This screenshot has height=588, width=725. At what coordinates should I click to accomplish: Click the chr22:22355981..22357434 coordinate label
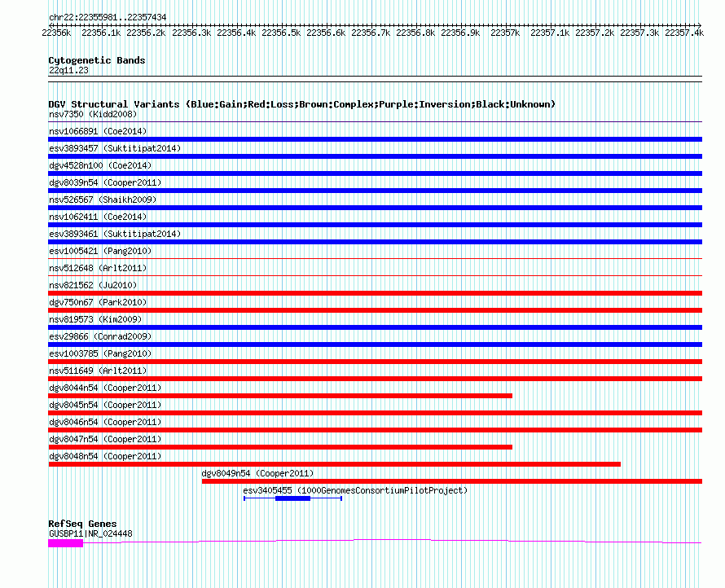108,17
